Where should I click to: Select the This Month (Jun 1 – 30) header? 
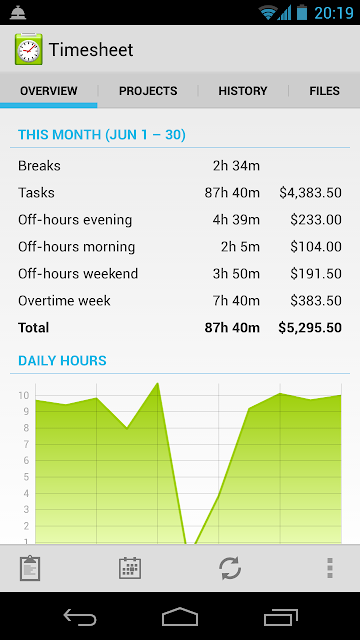102,135
